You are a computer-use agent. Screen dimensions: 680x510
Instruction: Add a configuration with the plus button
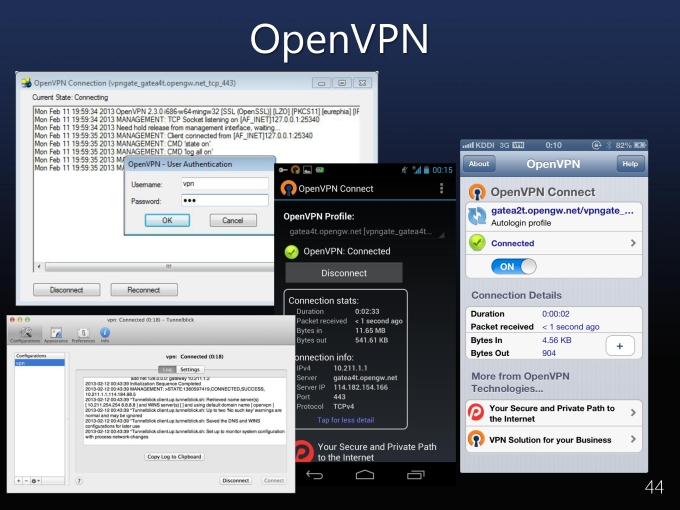click(19, 481)
